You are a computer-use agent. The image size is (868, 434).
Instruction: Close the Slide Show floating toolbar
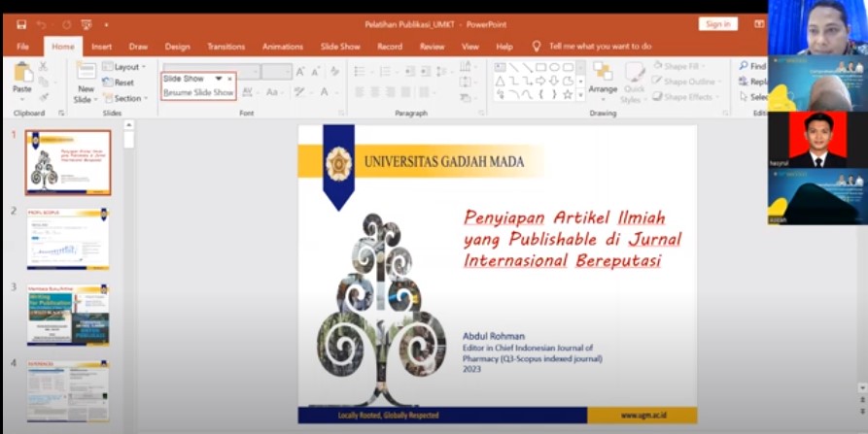(x=230, y=78)
